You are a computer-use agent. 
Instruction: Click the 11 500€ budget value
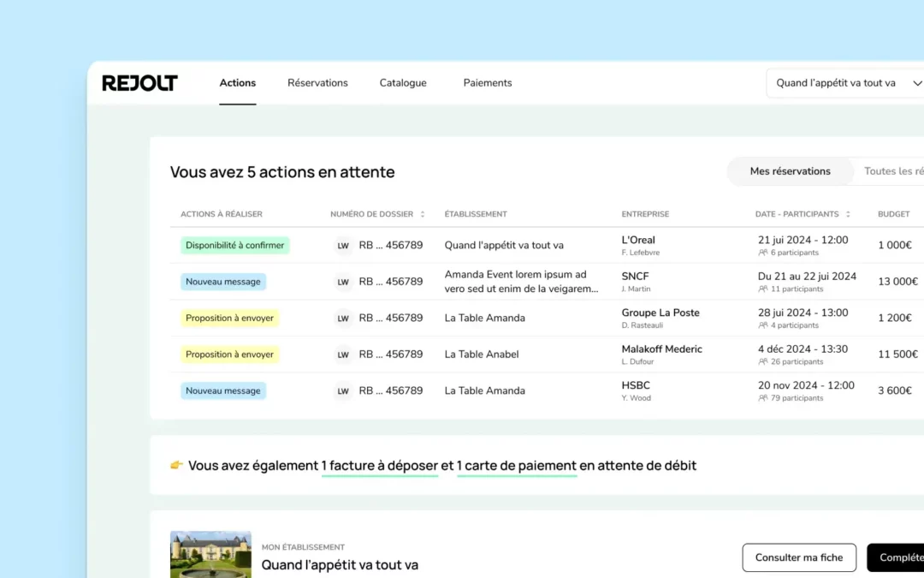[x=897, y=355]
